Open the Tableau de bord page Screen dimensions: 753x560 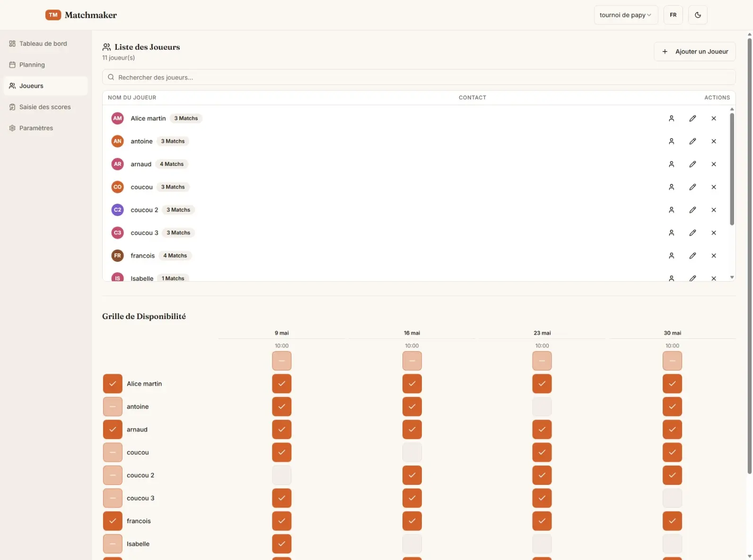click(x=45, y=43)
